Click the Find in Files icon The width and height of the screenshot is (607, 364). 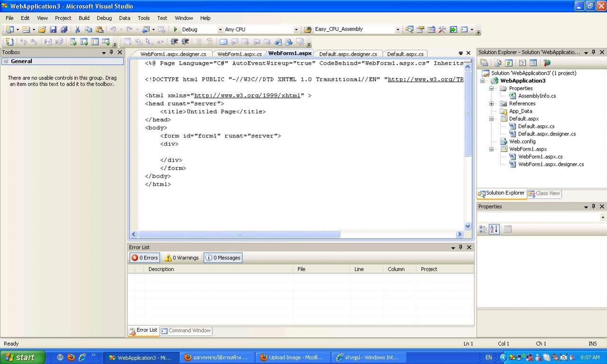click(x=307, y=29)
